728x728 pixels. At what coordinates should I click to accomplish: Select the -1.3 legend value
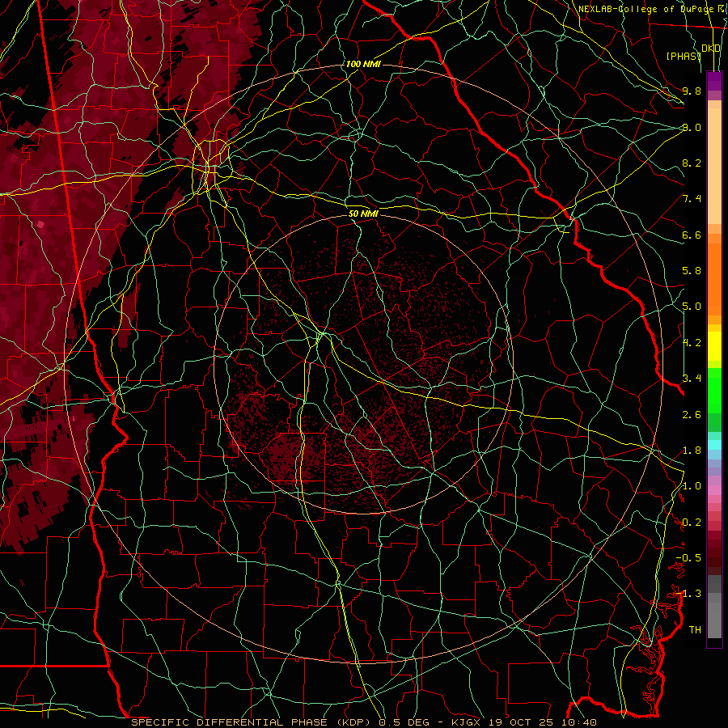pyautogui.click(x=688, y=594)
